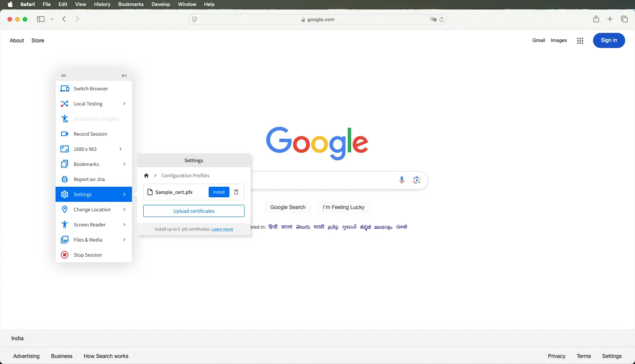The image size is (635, 364).
Task: Open the Develop menu in menu bar
Action: [161, 4]
